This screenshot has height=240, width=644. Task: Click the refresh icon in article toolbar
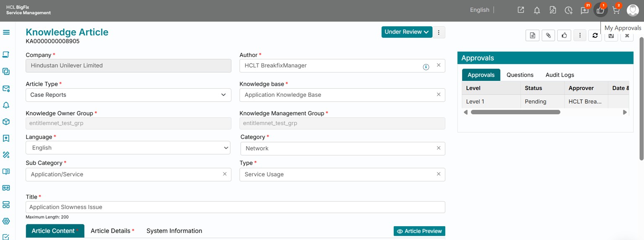[595, 36]
